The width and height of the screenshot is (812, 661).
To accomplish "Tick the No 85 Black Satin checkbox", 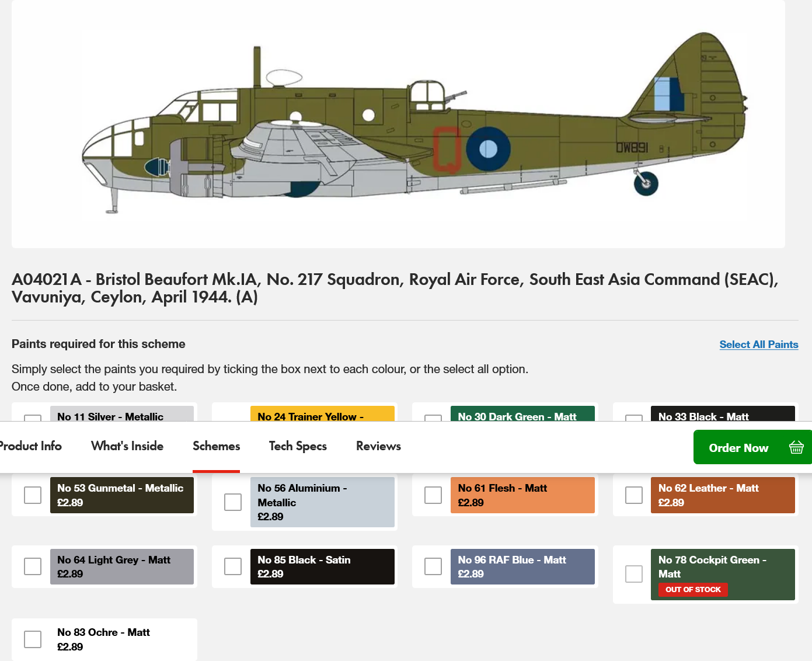I will click(233, 566).
